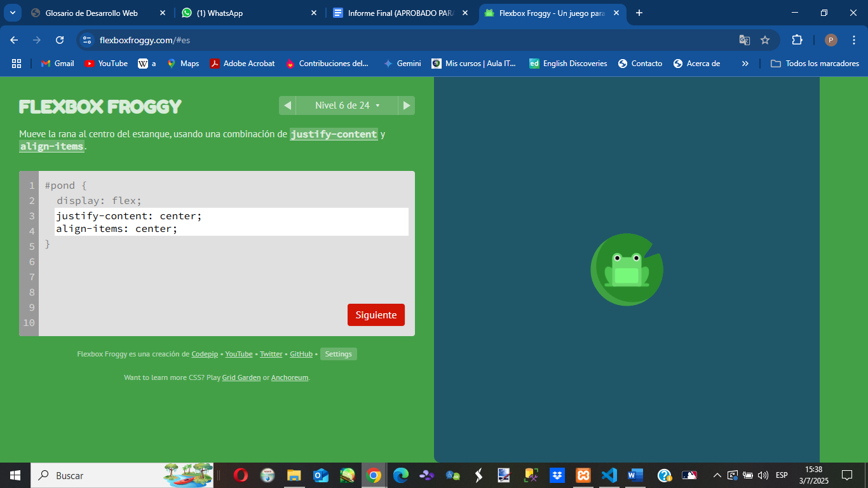
Task: Close the Glosario de Desarrollo Web tab
Action: coord(163,13)
